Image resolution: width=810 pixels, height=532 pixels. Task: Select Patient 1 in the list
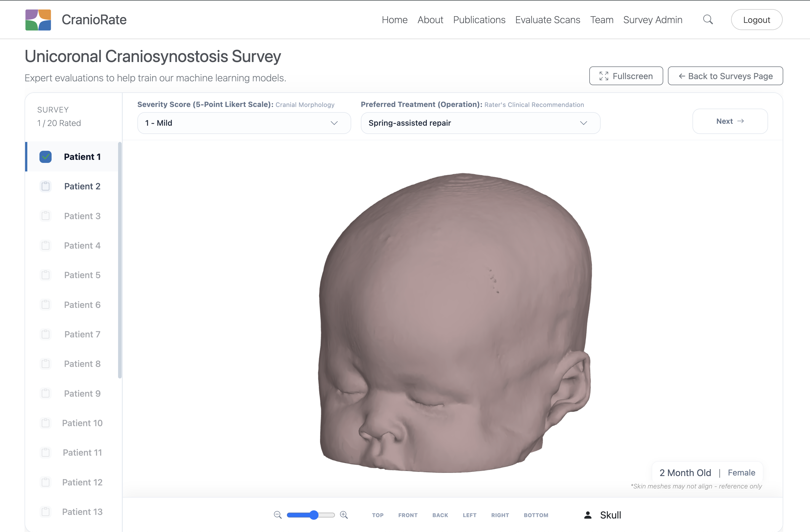click(x=73, y=157)
